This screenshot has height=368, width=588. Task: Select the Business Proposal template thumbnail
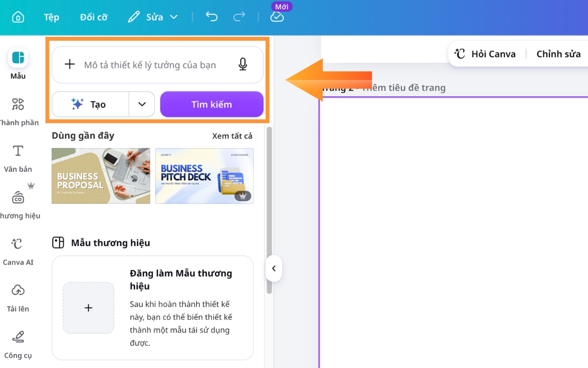101,176
